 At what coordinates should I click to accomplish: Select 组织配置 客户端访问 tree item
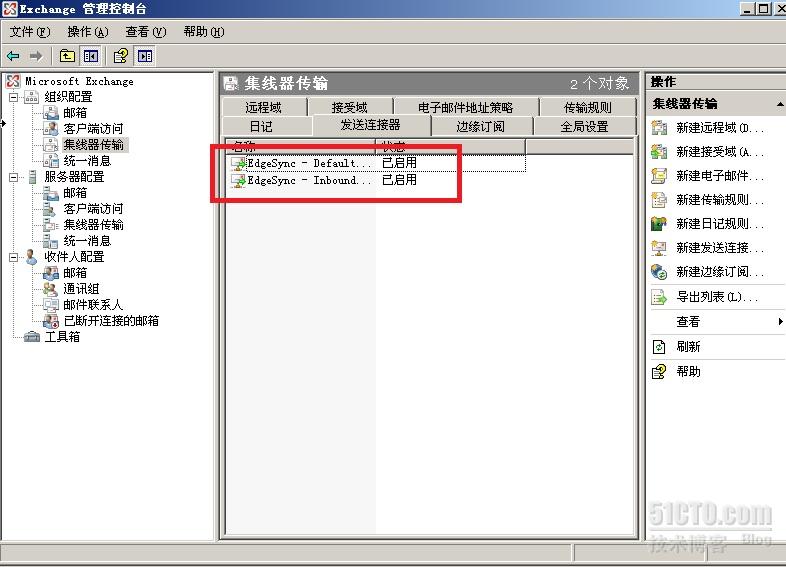click(x=93, y=129)
